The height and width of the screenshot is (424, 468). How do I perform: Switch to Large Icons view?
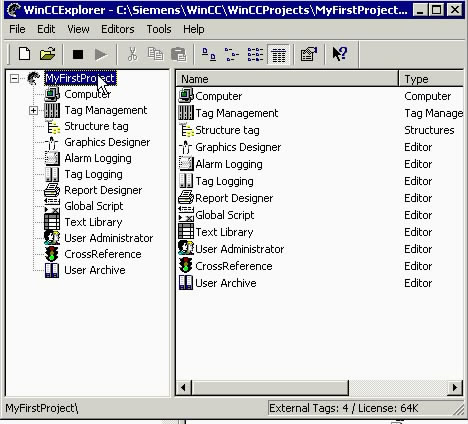pos(209,54)
